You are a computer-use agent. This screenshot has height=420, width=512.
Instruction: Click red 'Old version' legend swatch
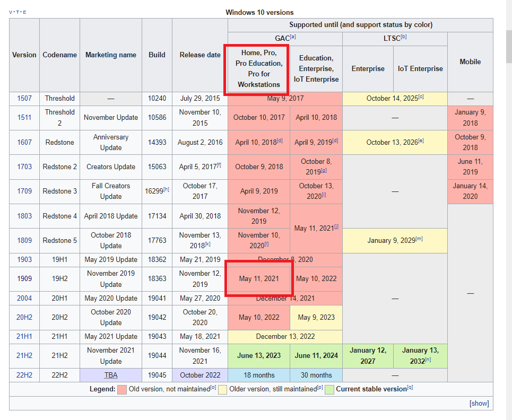[x=122, y=390]
